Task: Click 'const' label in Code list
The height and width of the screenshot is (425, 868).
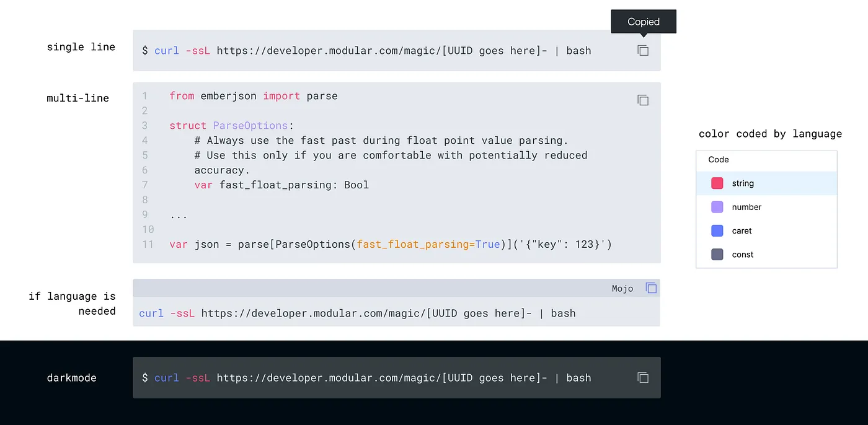Action: (743, 254)
